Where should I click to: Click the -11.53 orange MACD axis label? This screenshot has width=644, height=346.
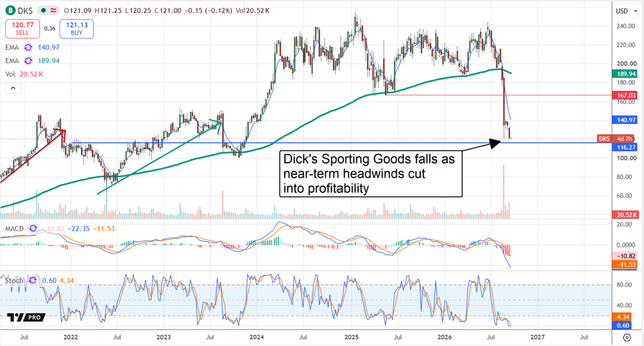click(x=625, y=265)
